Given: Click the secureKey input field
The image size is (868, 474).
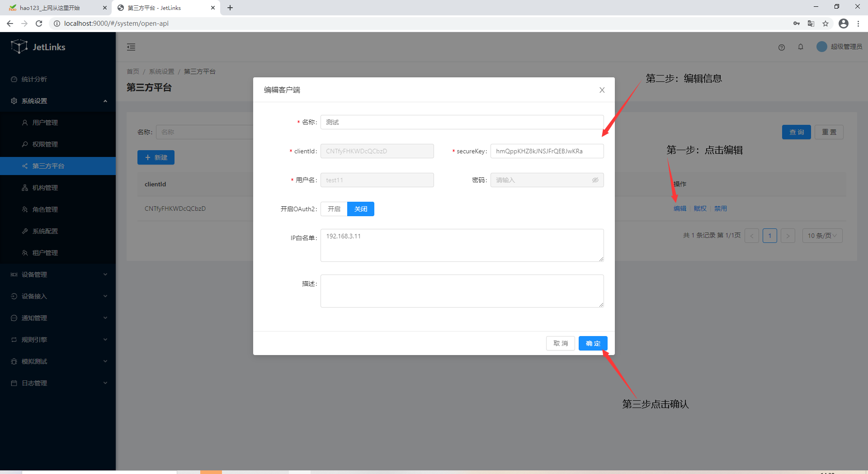Looking at the screenshot, I should click(547, 151).
